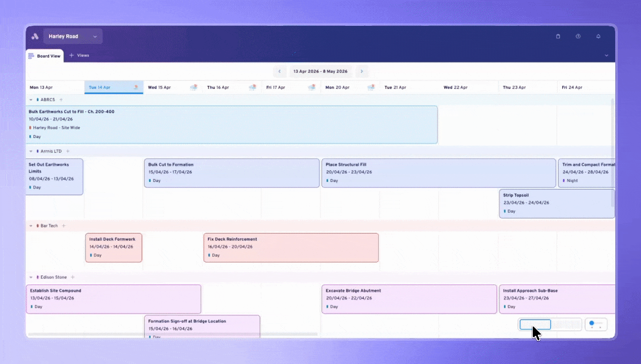Select the Board View tab
Image resolution: width=641 pixels, height=364 pixels.
(44, 56)
